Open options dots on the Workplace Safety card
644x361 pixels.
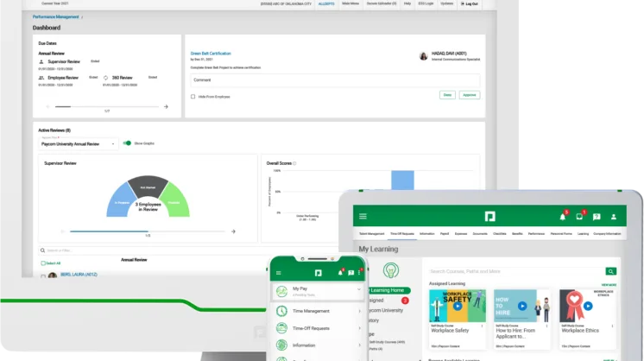tap(482, 326)
